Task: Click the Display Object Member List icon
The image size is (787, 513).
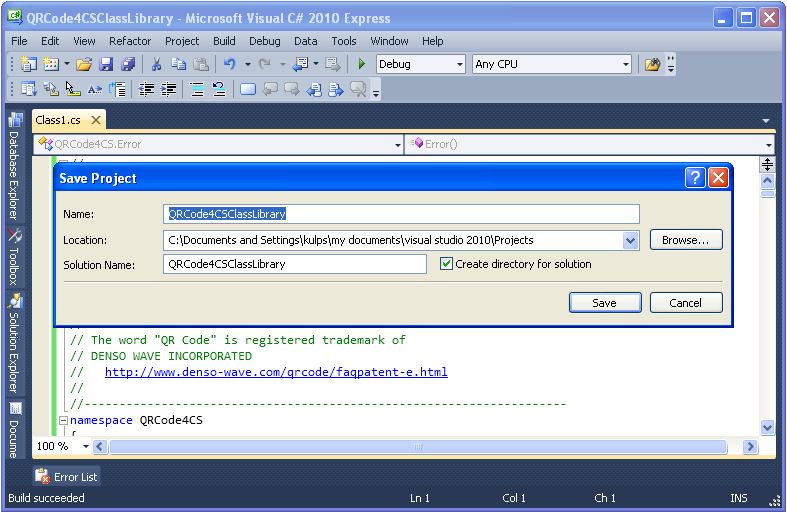Action: (29, 89)
